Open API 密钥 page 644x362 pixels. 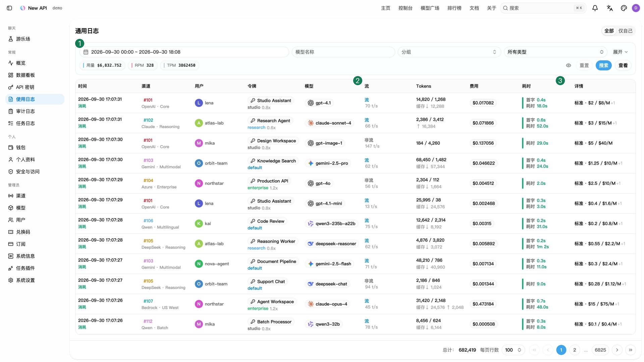tap(35, 87)
